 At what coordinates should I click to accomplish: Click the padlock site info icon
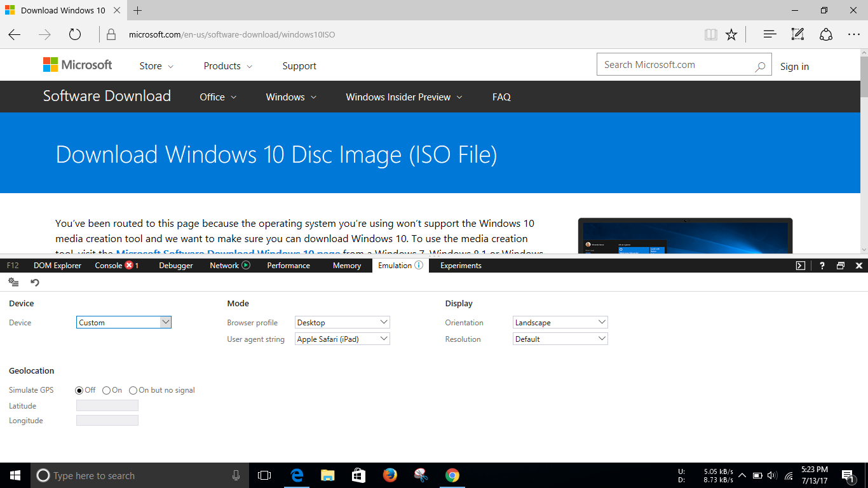point(111,34)
